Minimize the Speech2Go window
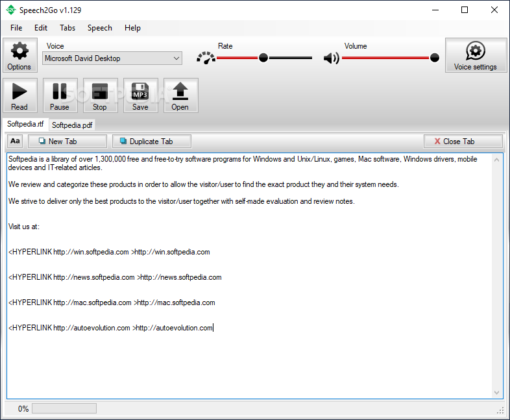The width and height of the screenshot is (510, 420). click(435, 10)
